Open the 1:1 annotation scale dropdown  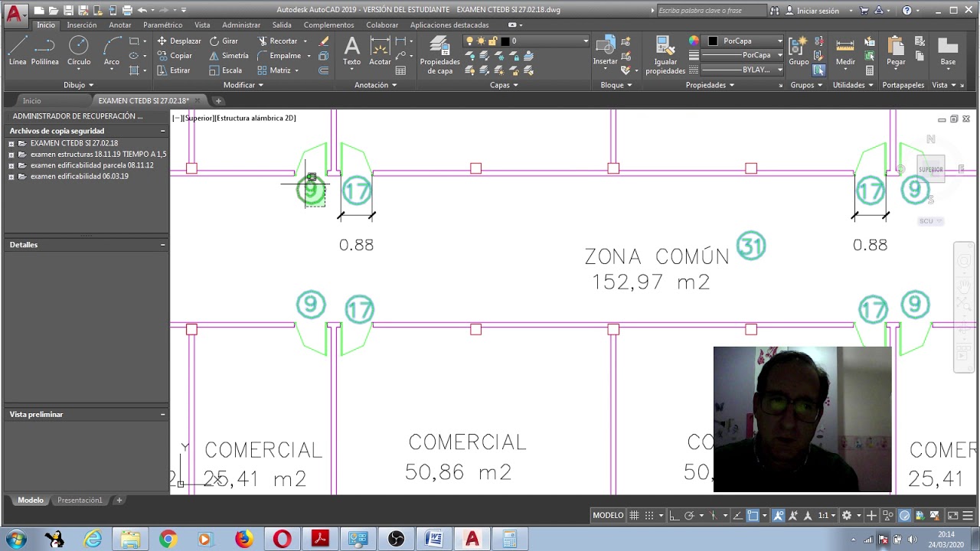[x=826, y=515]
